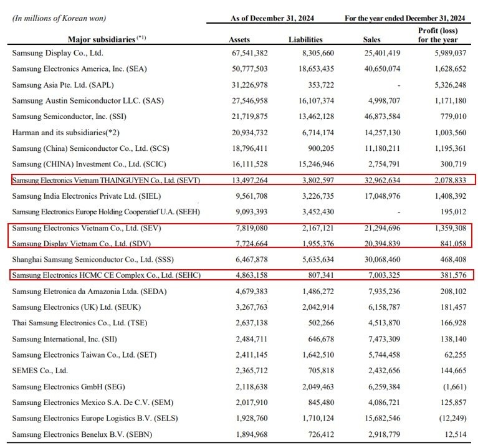Click the 'Profit (loss) for the year' header

[437, 35]
